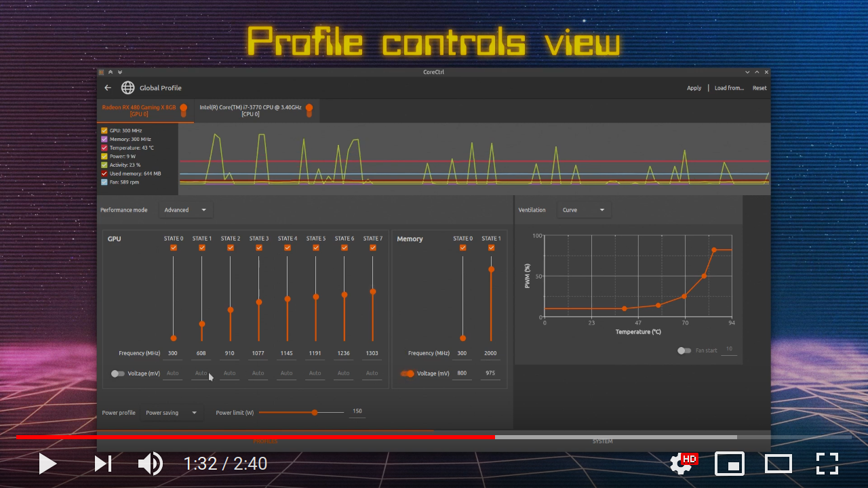Click GPU STATE 3 frequency slider handle
868x488 pixels.
click(x=259, y=302)
